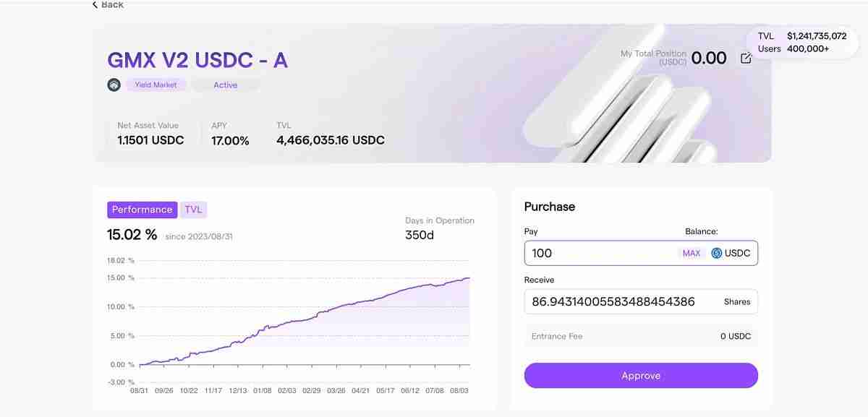Switch to the TVL chart tab

[193, 210]
